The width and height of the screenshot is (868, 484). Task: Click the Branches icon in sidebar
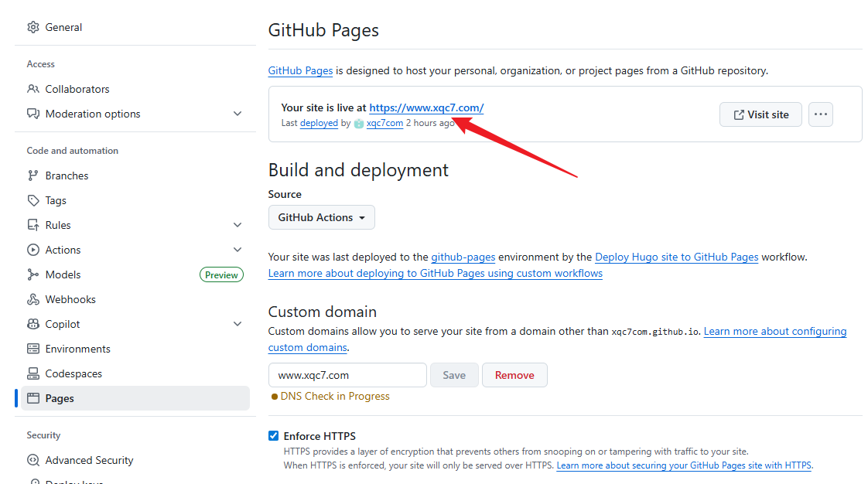[33, 176]
